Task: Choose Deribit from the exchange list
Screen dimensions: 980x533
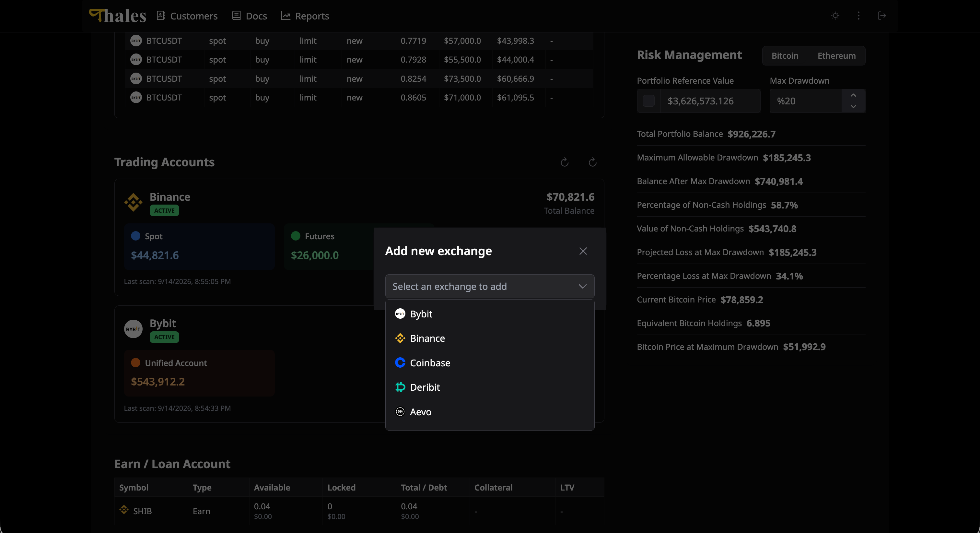Action: click(x=490, y=387)
